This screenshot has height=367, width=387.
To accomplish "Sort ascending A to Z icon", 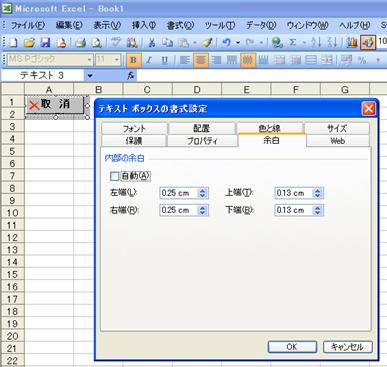I will [315, 43].
